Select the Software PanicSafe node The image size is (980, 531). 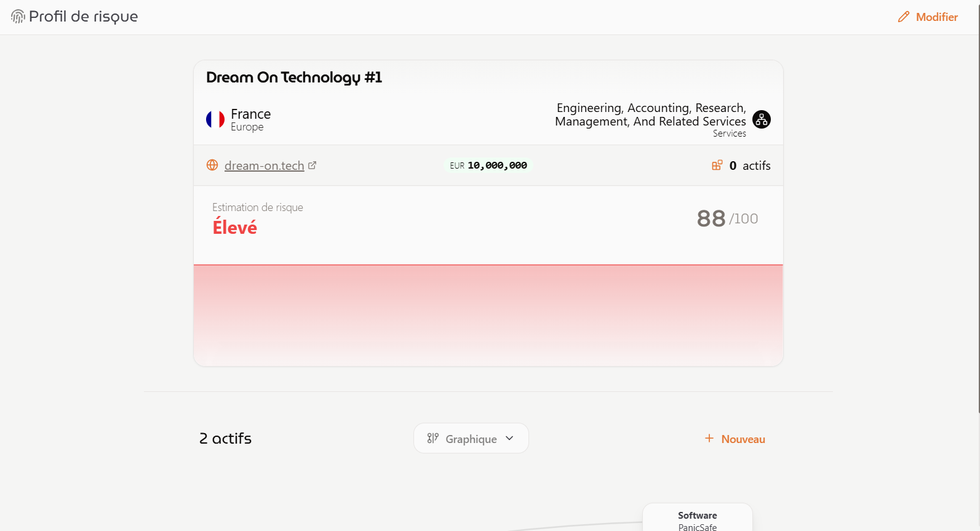click(x=697, y=519)
